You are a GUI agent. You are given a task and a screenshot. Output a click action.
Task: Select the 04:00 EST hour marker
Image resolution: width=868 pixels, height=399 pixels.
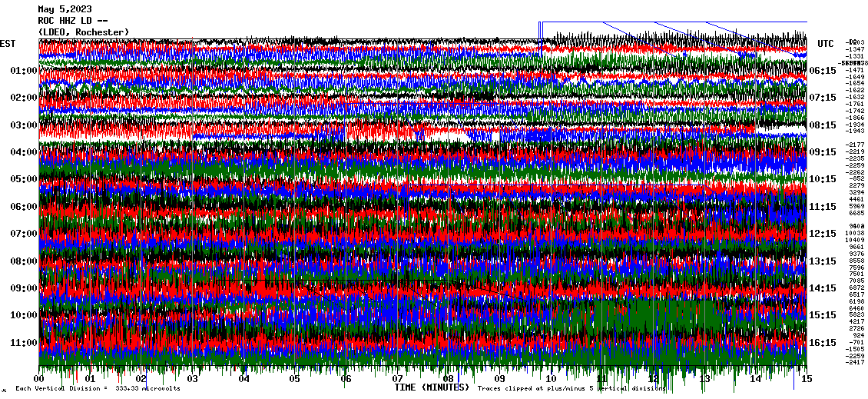[24, 152]
